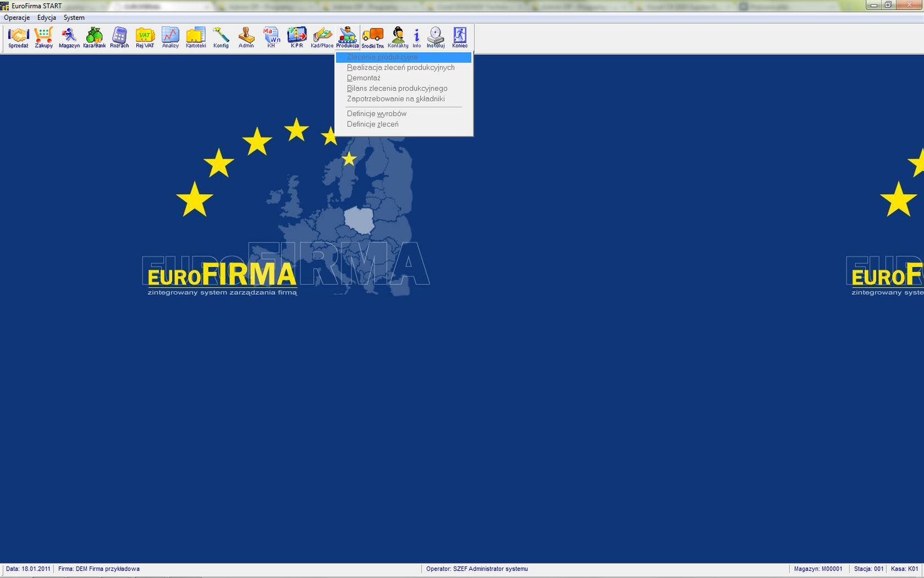Open Definicje zleceń menu entry
Viewport: 924px width, 578px height.
tap(404, 124)
